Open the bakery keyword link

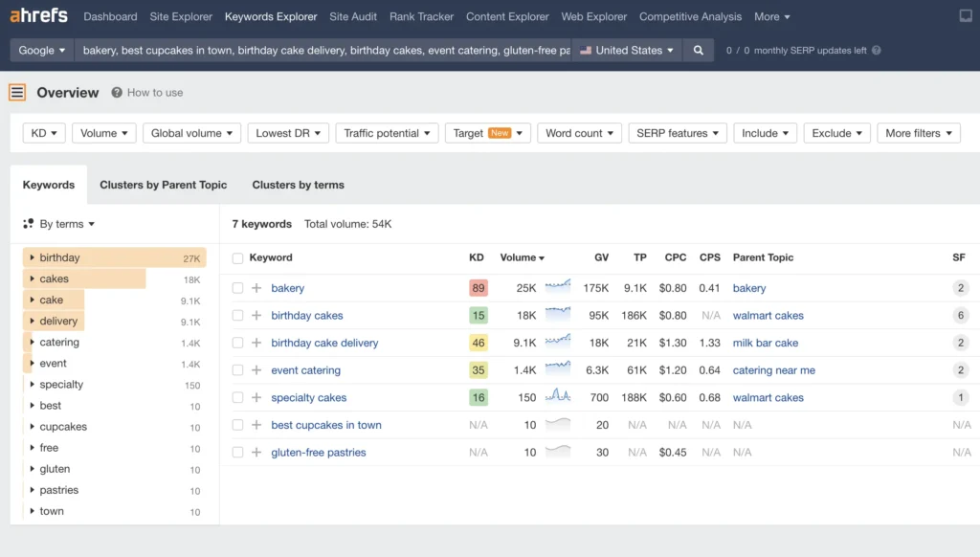click(287, 288)
